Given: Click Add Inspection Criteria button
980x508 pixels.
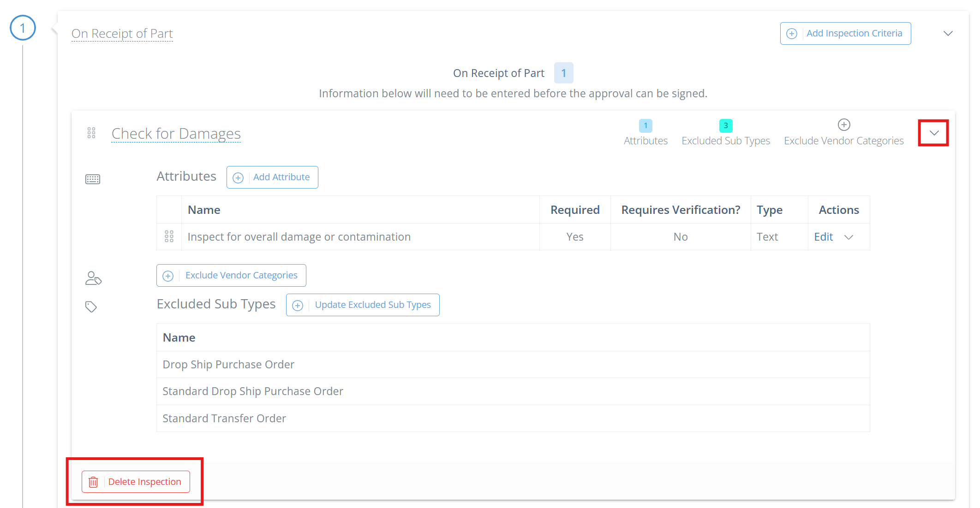Looking at the screenshot, I should [x=845, y=33].
